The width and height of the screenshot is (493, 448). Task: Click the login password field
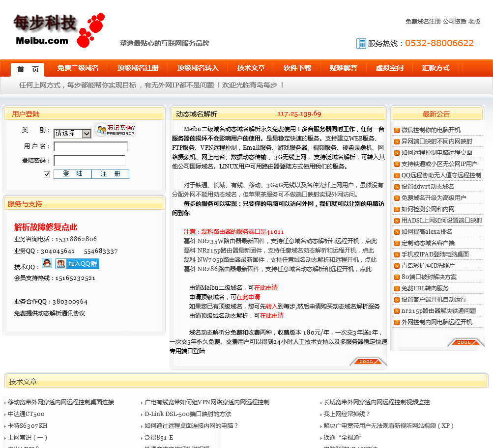89,161
